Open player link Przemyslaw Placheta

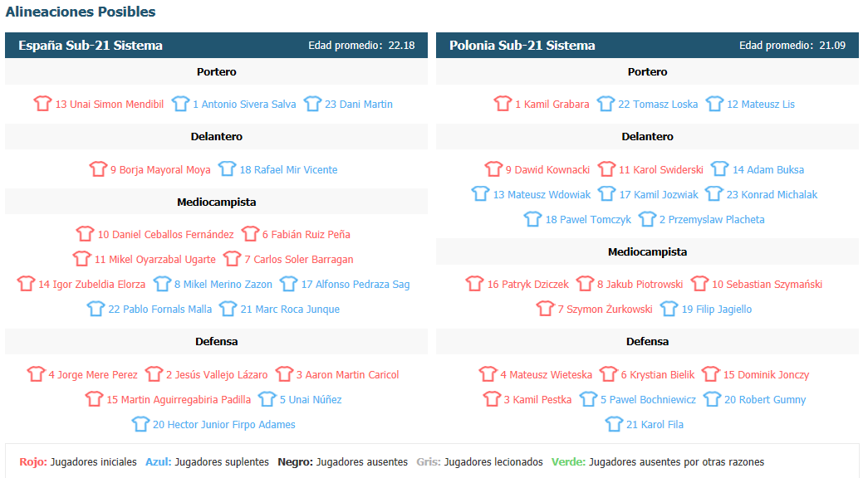tap(712, 220)
